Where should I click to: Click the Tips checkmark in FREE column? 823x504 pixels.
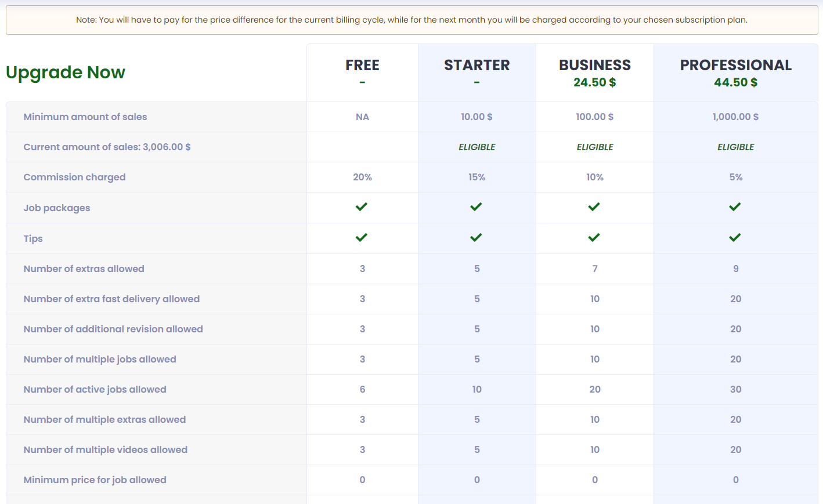coord(362,238)
